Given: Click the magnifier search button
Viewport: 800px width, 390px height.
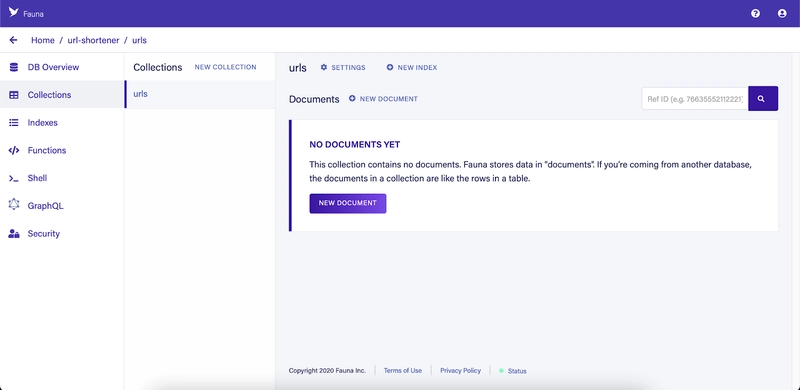Looking at the screenshot, I should click(763, 99).
